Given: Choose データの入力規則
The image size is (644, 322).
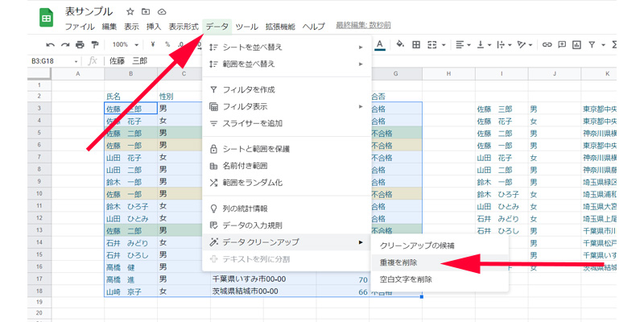Looking at the screenshot, I should click(x=287, y=225).
